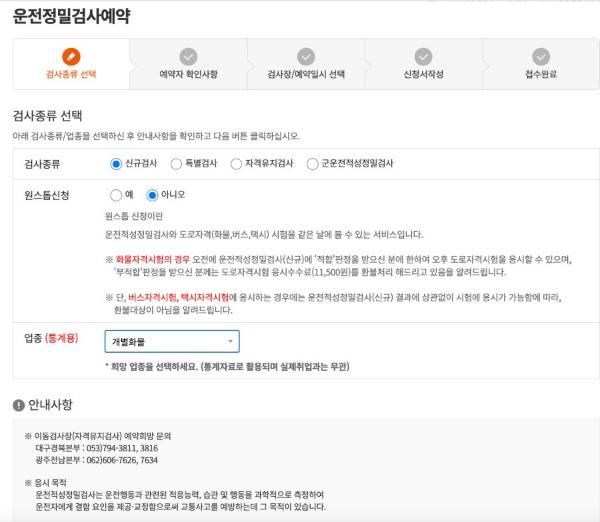Click the 검사종류 row label
The image size is (600, 522).
[42, 164]
